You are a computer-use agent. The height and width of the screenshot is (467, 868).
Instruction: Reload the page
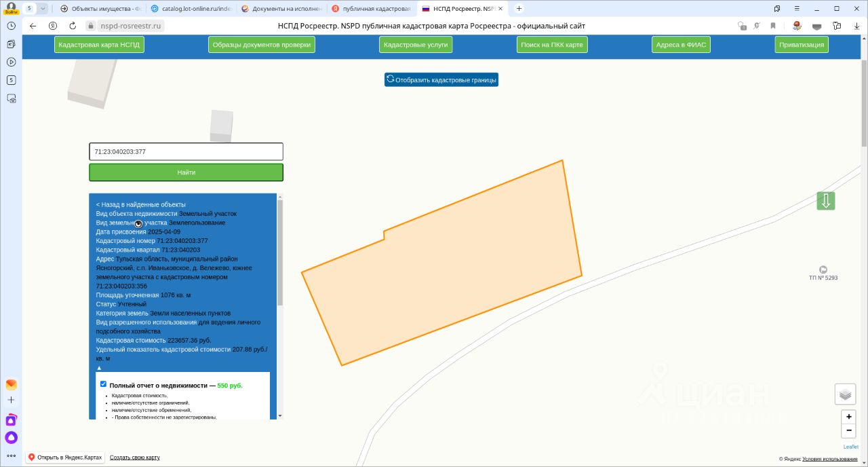(x=73, y=26)
